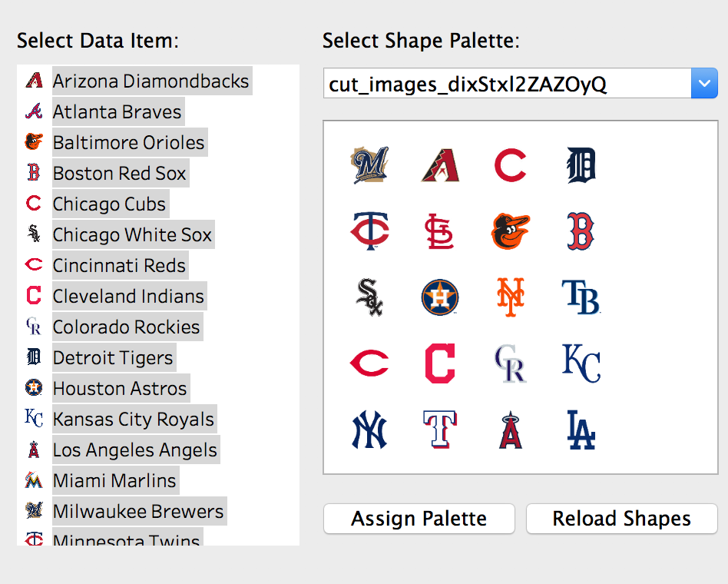Select Chicago White Sox data item
The width and height of the screenshot is (728, 584).
tap(132, 234)
